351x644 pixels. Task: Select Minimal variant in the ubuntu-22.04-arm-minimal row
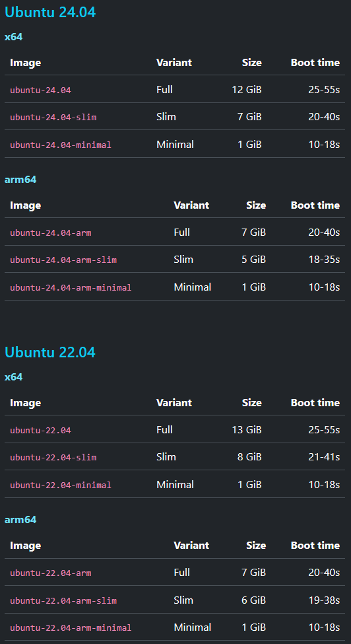coord(192,627)
